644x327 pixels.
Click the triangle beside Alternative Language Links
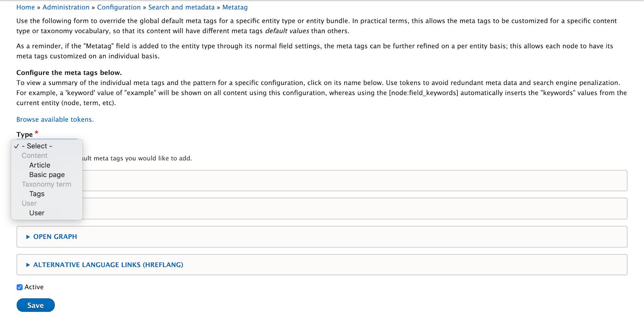pos(28,265)
